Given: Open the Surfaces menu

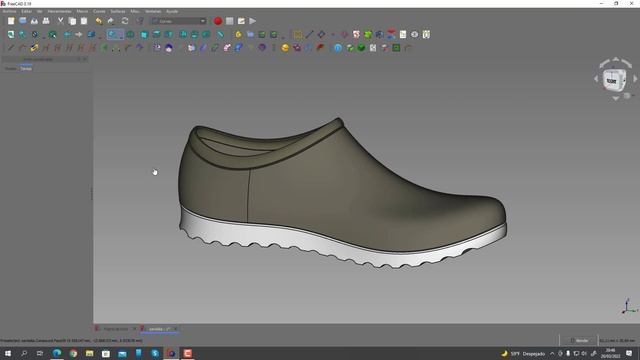Looking at the screenshot, I should pos(118,11).
